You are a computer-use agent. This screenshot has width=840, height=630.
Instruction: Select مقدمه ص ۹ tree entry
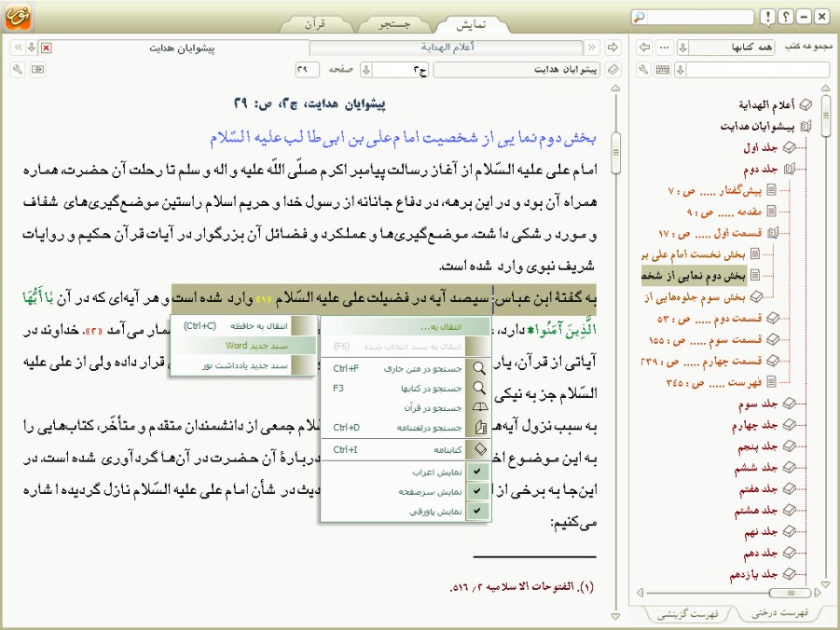click(723, 212)
